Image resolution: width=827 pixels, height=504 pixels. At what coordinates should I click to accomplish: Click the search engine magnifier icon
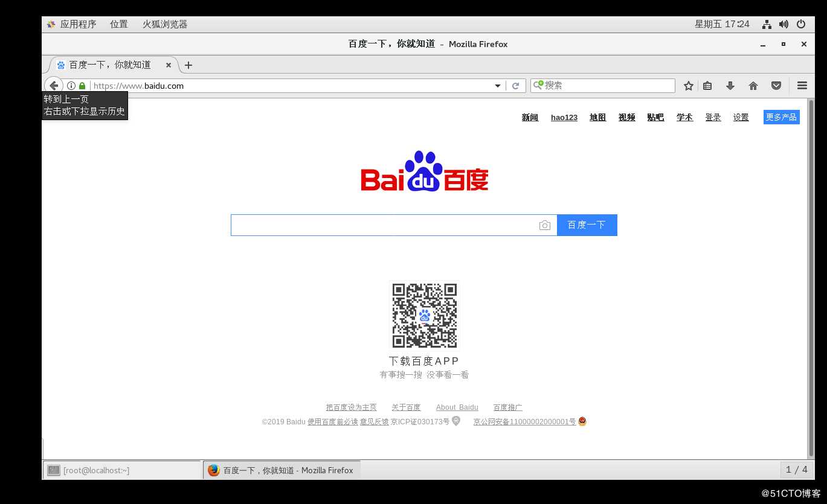pyautogui.click(x=538, y=85)
